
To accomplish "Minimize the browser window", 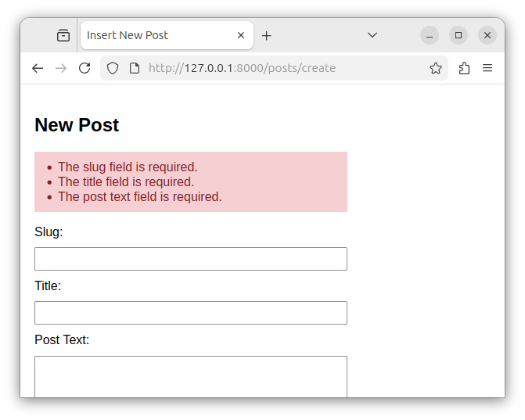I will pos(430,35).
